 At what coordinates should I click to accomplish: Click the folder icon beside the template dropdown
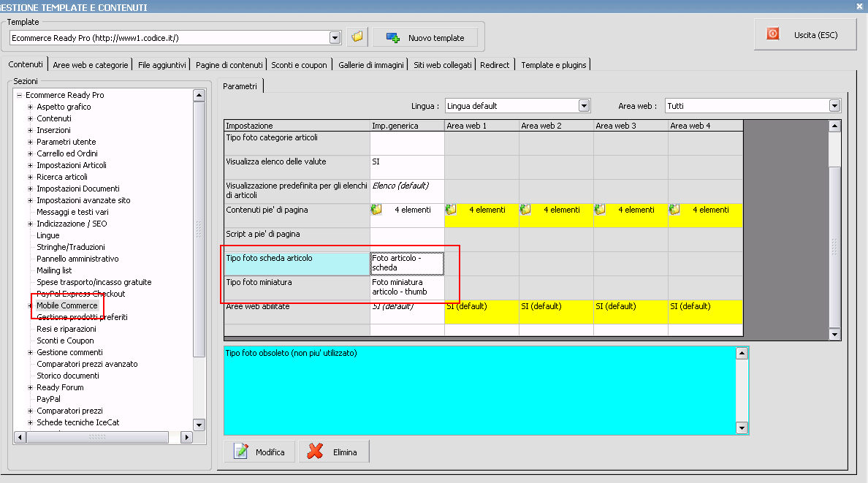pos(357,37)
